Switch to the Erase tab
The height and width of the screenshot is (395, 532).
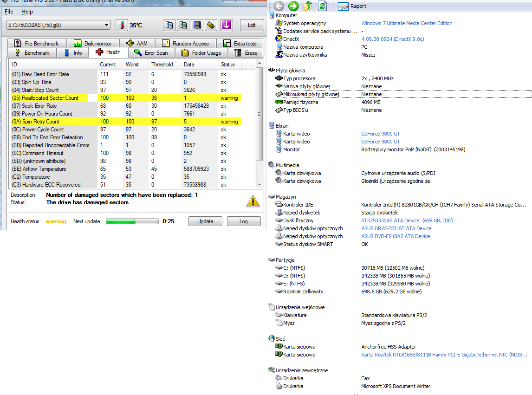tap(246, 53)
